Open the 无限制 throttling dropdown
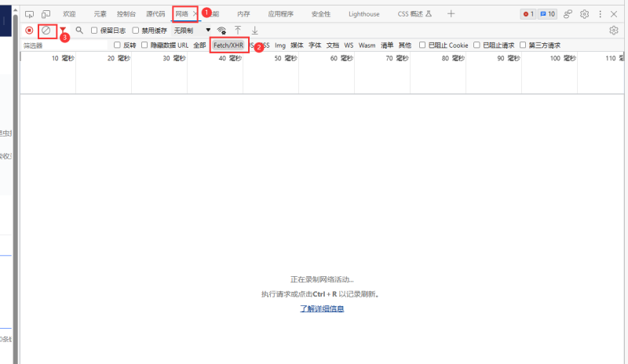628x364 pixels. point(192,31)
